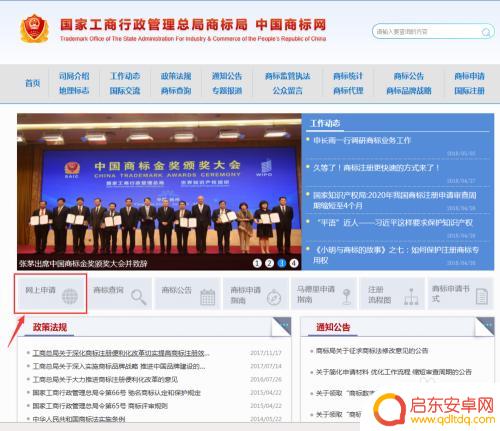Open 工商总局关于深化商标注册便利化改革 link
Viewport: 500px width, 431px height.
121,353
